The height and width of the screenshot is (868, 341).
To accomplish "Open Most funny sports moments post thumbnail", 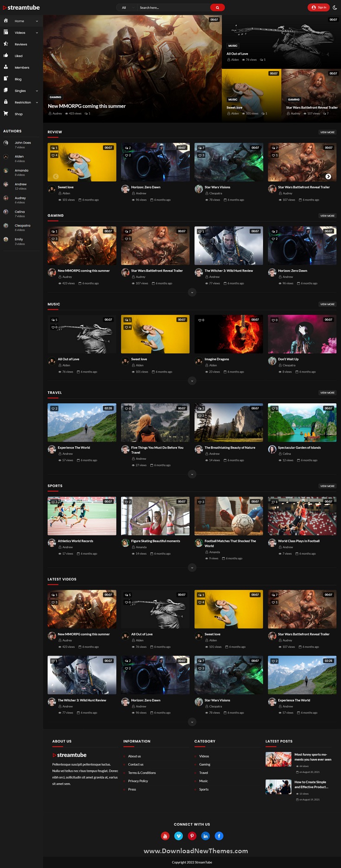I will pyautogui.click(x=278, y=759).
